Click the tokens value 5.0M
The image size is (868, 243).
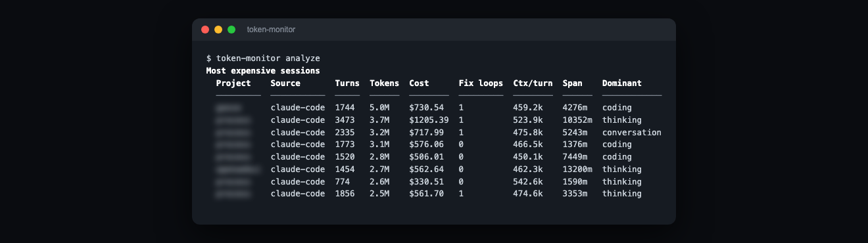click(x=379, y=108)
